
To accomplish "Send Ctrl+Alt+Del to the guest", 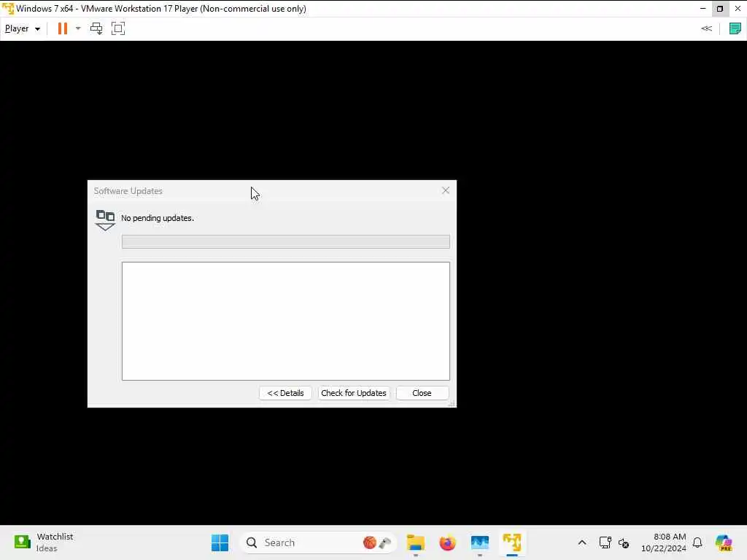I will click(96, 28).
